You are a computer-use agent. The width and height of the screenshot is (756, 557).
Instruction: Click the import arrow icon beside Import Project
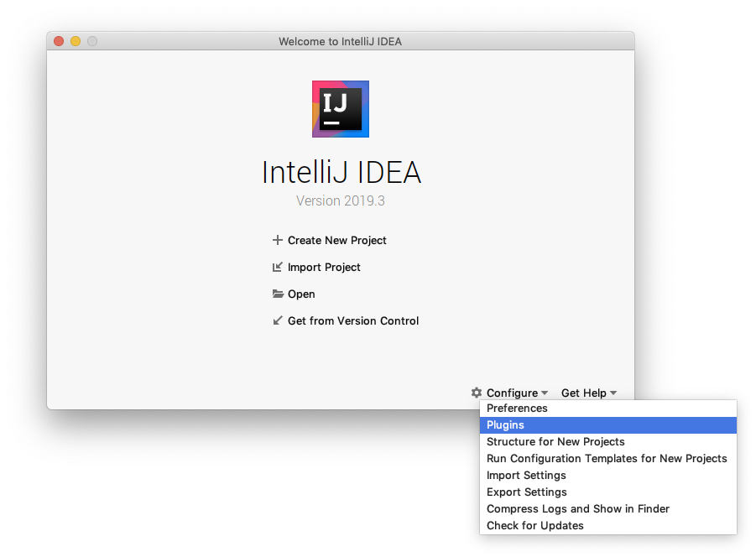click(x=277, y=267)
